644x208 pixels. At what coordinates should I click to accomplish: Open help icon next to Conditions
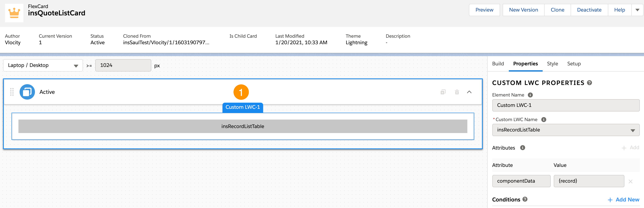525,199
